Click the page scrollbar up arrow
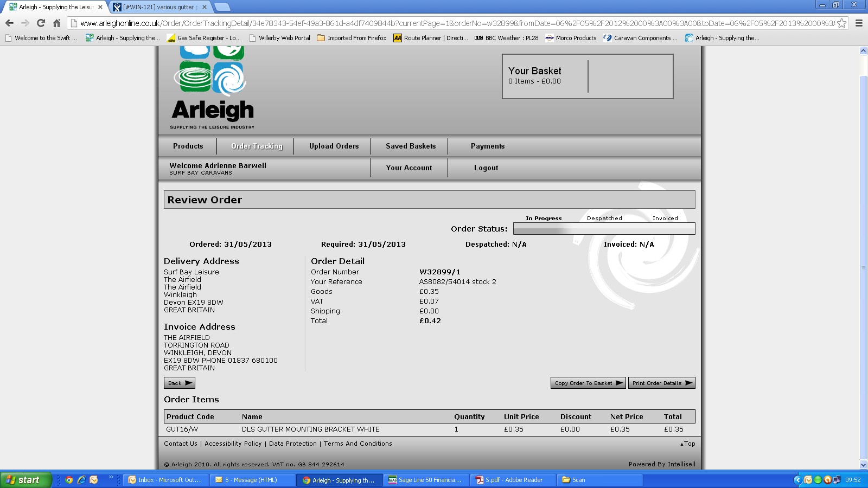 [x=863, y=51]
